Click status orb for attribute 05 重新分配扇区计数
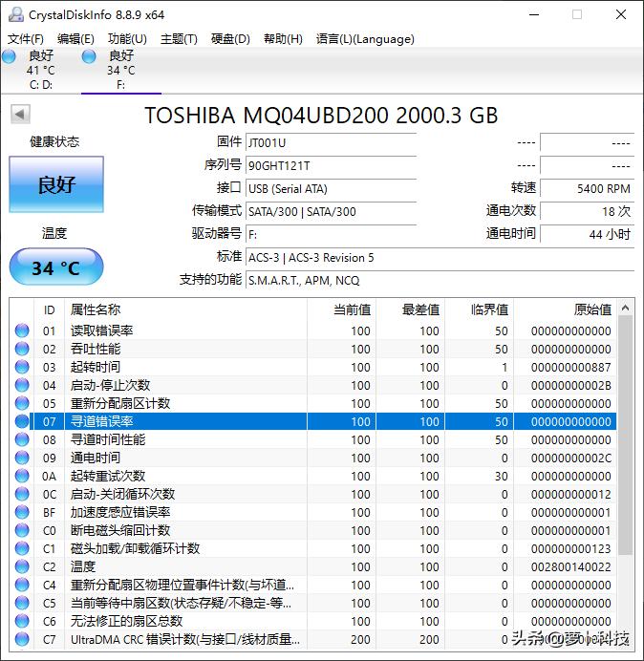The width and height of the screenshot is (644, 661). pyautogui.click(x=22, y=403)
